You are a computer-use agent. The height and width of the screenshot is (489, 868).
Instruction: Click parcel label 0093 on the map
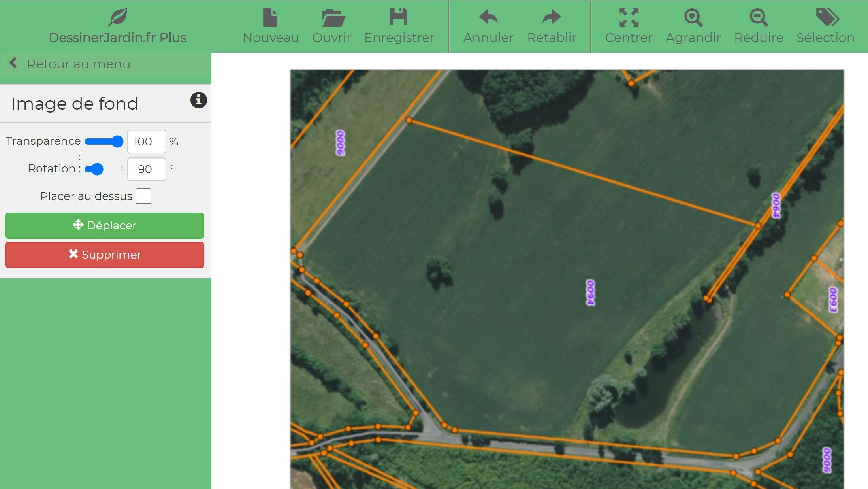coord(833,300)
